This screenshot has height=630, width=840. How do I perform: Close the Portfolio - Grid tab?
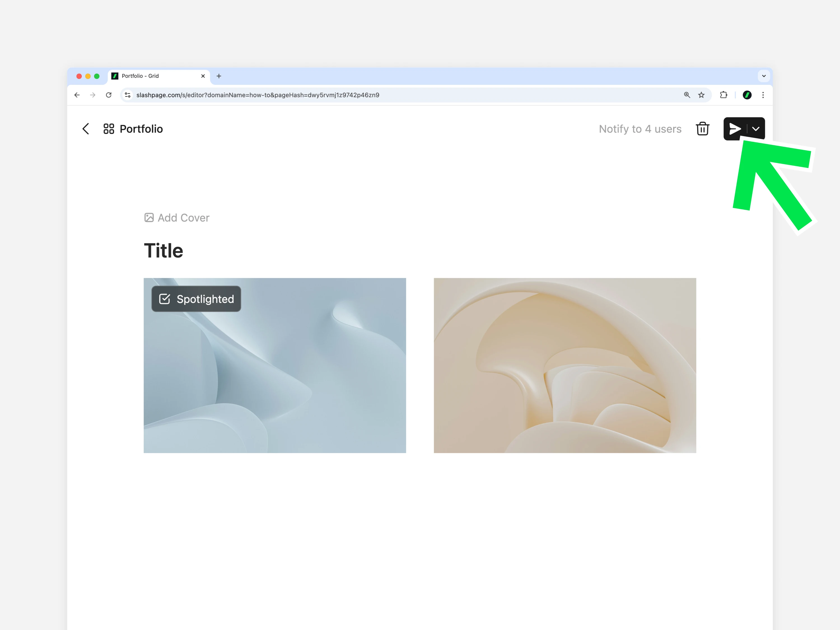pyautogui.click(x=203, y=76)
